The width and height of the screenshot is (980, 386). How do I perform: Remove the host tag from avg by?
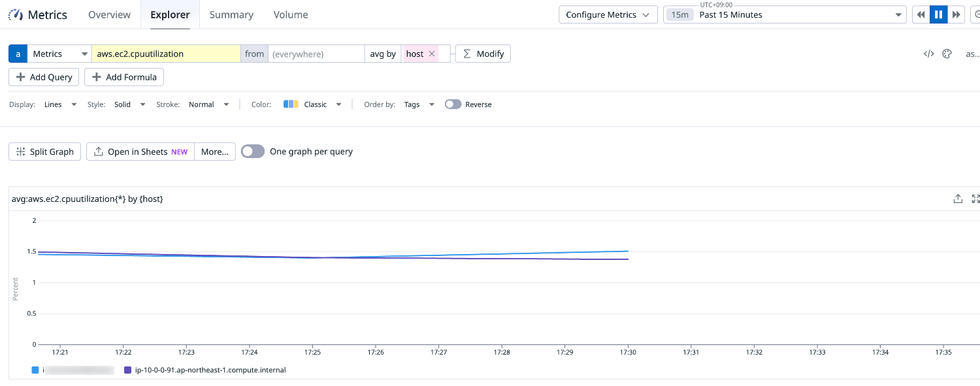coord(432,54)
